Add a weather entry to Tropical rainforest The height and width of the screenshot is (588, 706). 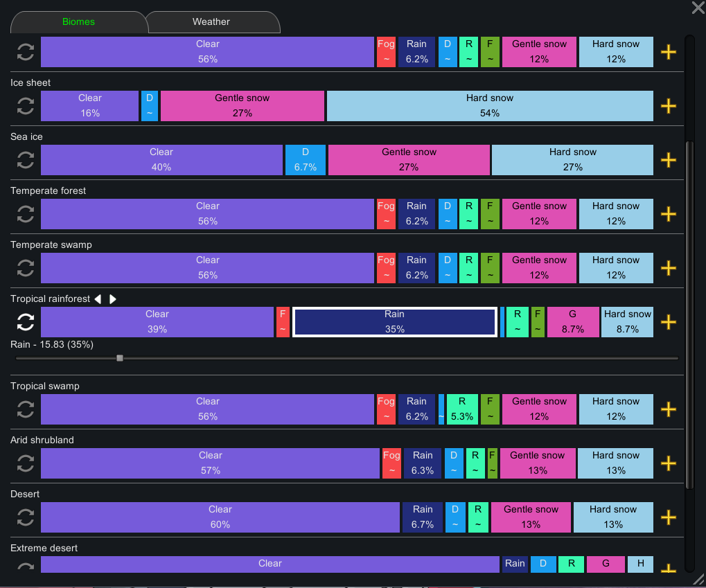pos(669,322)
